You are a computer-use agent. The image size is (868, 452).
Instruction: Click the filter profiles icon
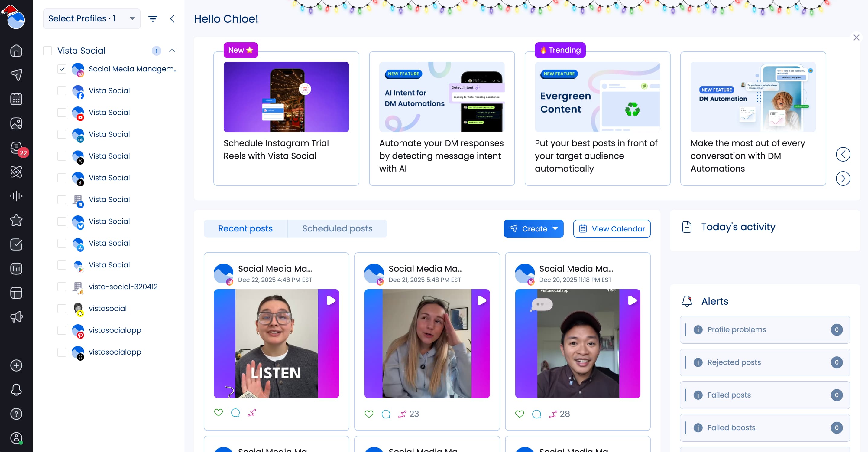coord(153,19)
